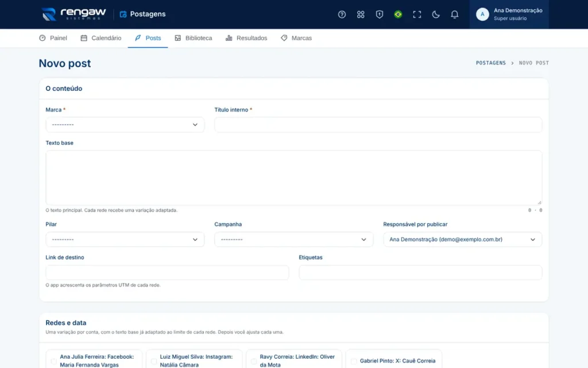The width and height of the screenshot is (588, 368).
Task: Click the Painel gauge icon
Action: [42, 38]
